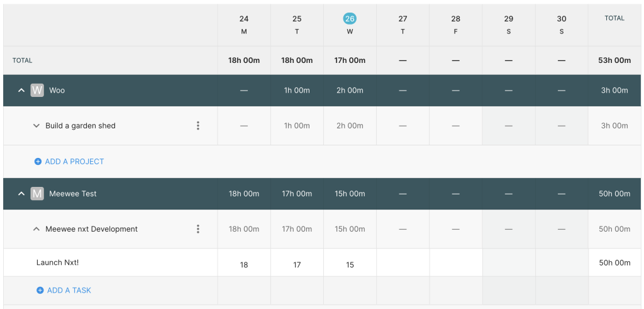
Task: Click the plus icon beside Add a Task
Action: tap(40, 291)
